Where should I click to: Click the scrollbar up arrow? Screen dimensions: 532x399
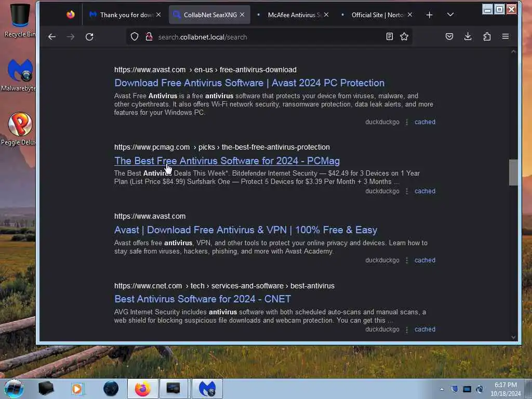513,52
